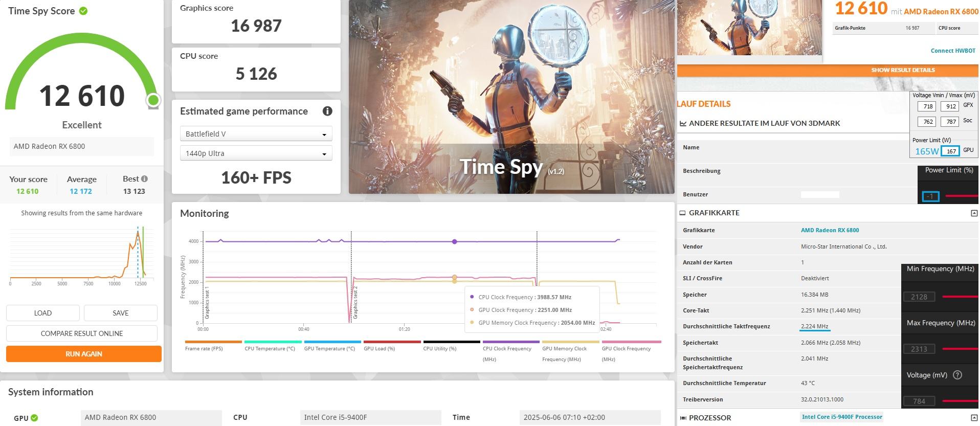Click the 2.224 MHz average clock value

pos(814,326)
